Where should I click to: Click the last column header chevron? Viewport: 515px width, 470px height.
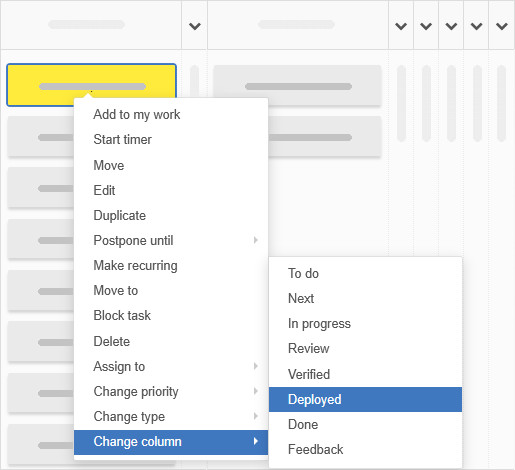click(502, 26)
